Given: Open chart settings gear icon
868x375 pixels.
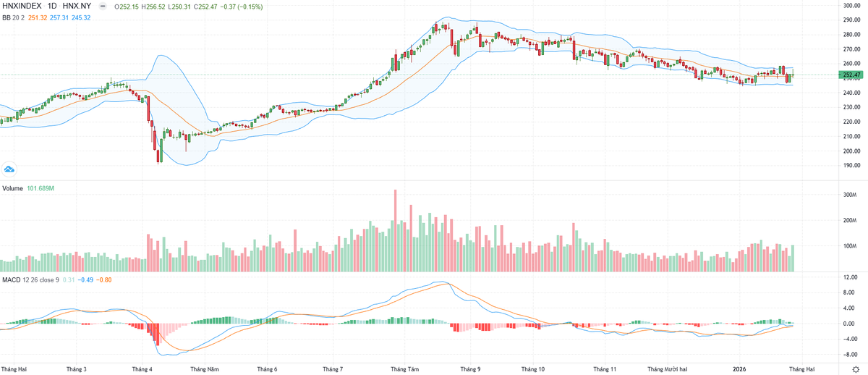Looking at the screenshot, I should tap(854, 369).
